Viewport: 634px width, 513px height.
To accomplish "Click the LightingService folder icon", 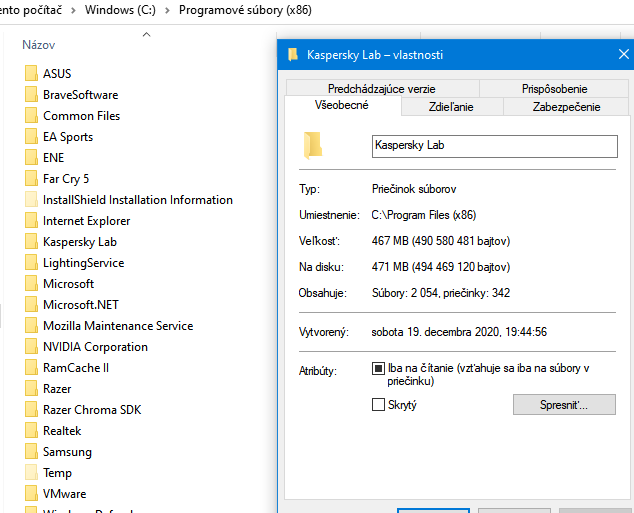I will (31, 263).
